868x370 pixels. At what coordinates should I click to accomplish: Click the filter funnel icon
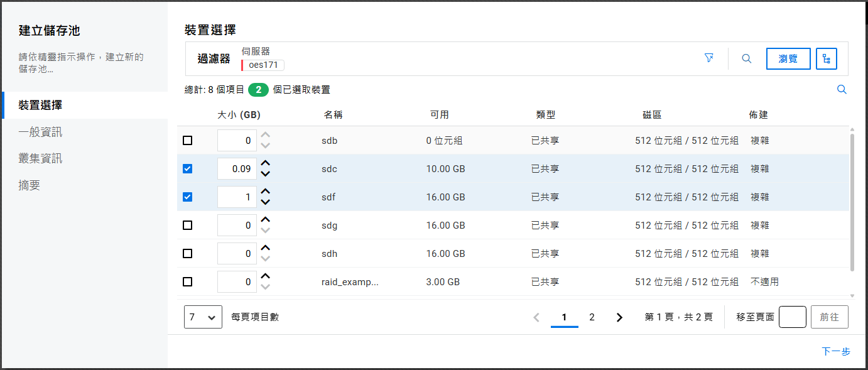(709, 58)
